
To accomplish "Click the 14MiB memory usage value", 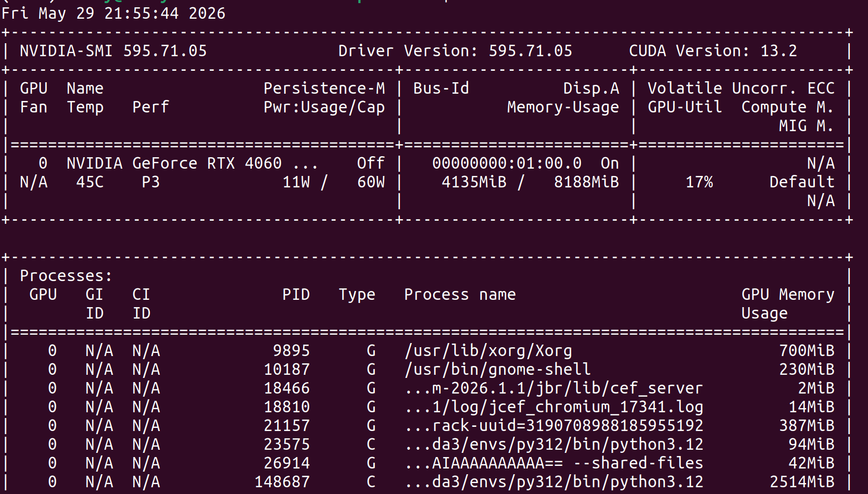I will 811,407.
